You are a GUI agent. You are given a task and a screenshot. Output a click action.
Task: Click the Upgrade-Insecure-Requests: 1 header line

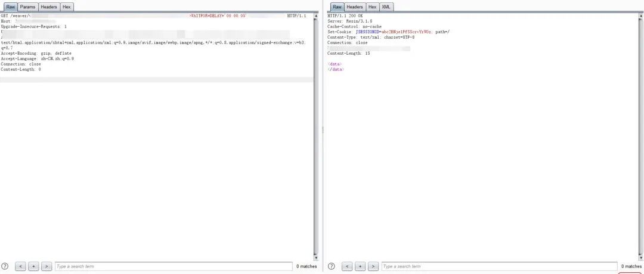point(34,26)
